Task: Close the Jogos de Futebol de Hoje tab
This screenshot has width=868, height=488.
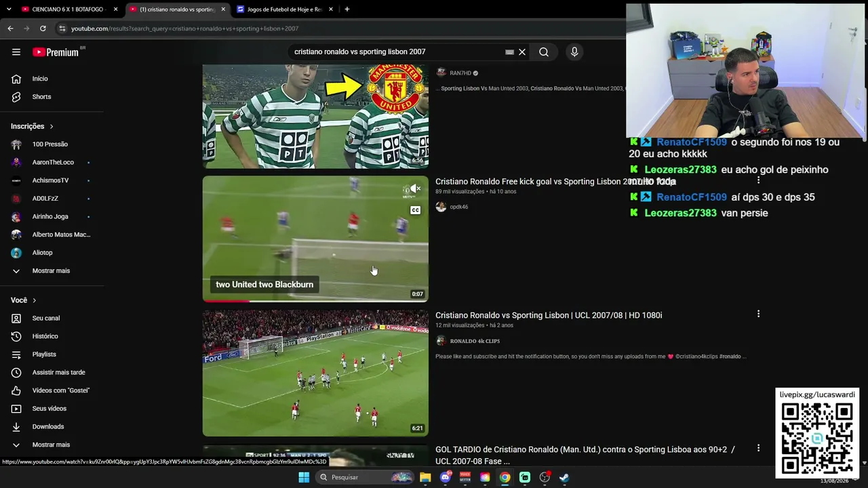Action: pyautogui.click(x=331, y=9)
